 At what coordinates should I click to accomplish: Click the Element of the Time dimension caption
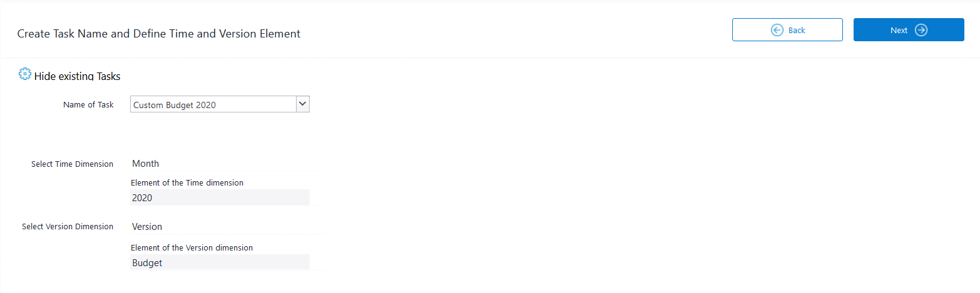[187, 182]
